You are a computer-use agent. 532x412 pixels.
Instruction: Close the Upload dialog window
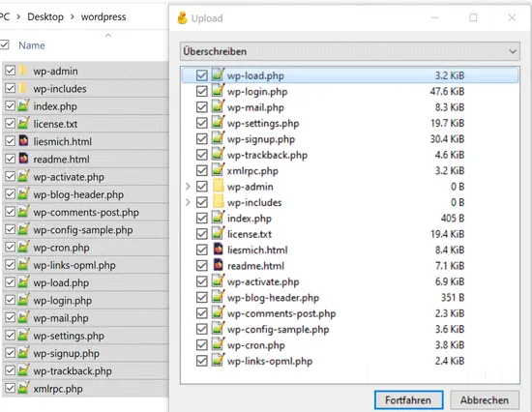(512, 17)
